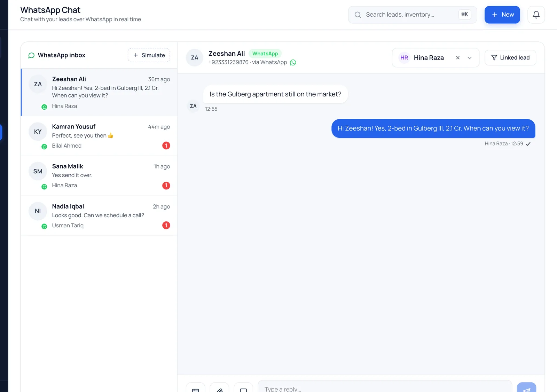Click the WhatsApp icon after 'via WhatsApp'
557x392 pixels.
click(x=293, y=62)
